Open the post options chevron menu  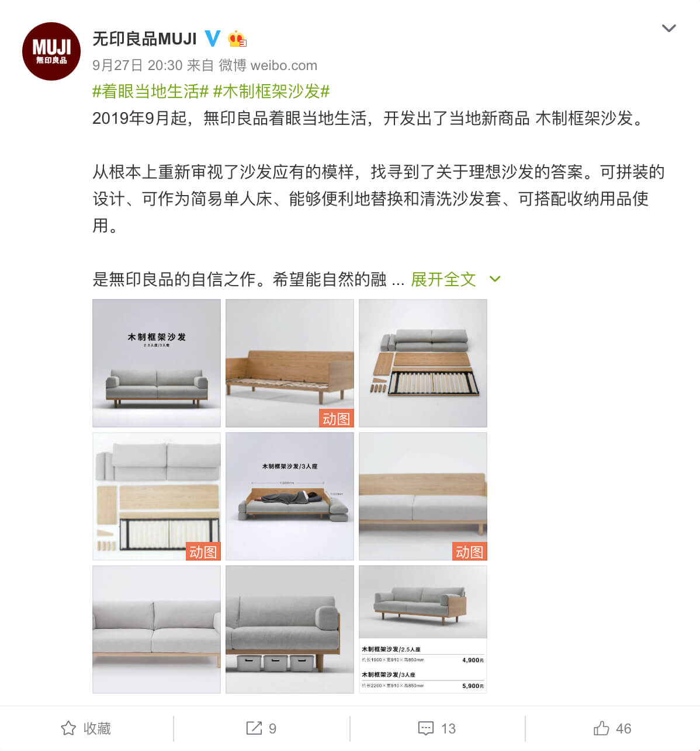pos(669,28)
